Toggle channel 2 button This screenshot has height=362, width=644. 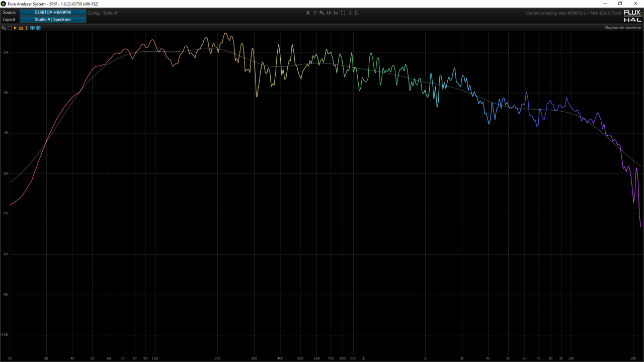pyautogui.click(x=38, y=28)
